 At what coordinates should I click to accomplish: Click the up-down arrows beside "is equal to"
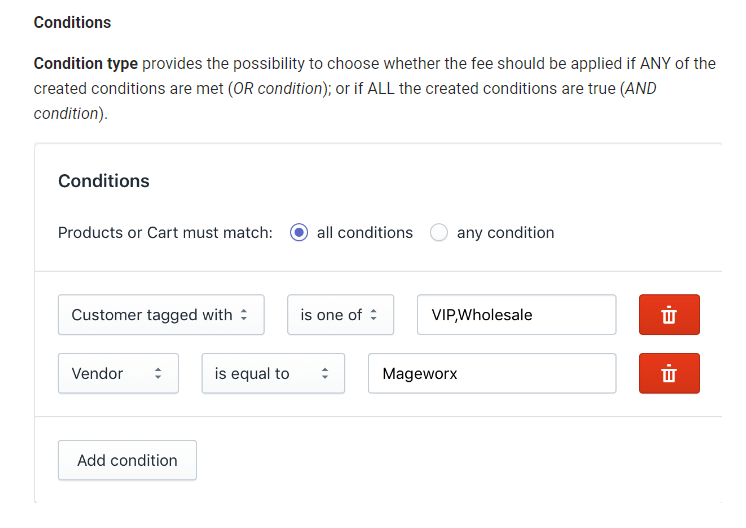click(x=324, y=374)
